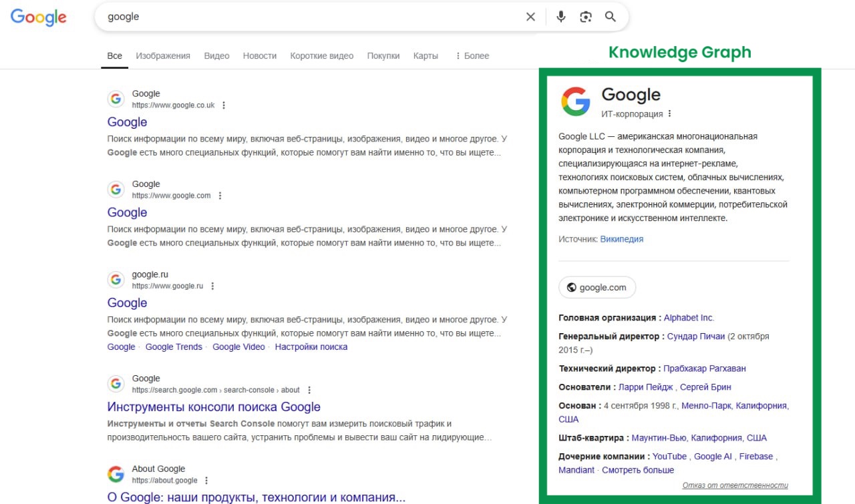
Task: Open the Google title link for google.com result
Action: [x=127, y=212]
